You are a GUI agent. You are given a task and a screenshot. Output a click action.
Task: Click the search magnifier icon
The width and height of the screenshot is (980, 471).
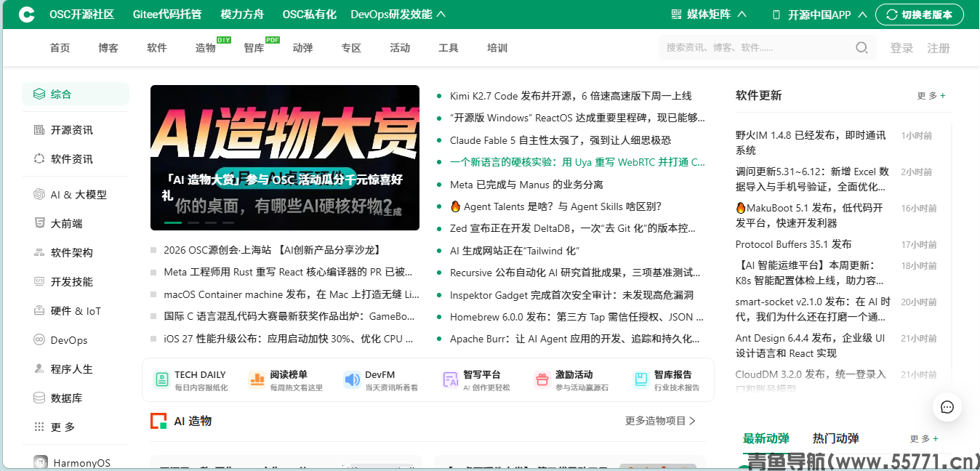pos(861,48)
